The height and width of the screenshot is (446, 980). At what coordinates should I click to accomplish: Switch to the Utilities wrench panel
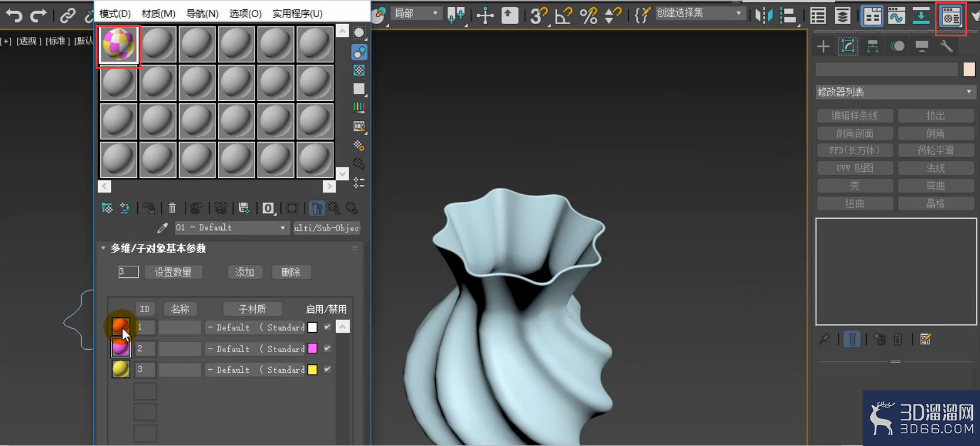coord(947,46)
